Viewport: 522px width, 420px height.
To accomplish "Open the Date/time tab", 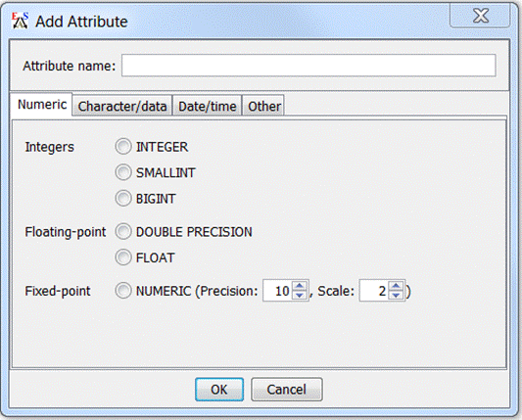I will tap(207, 106).
